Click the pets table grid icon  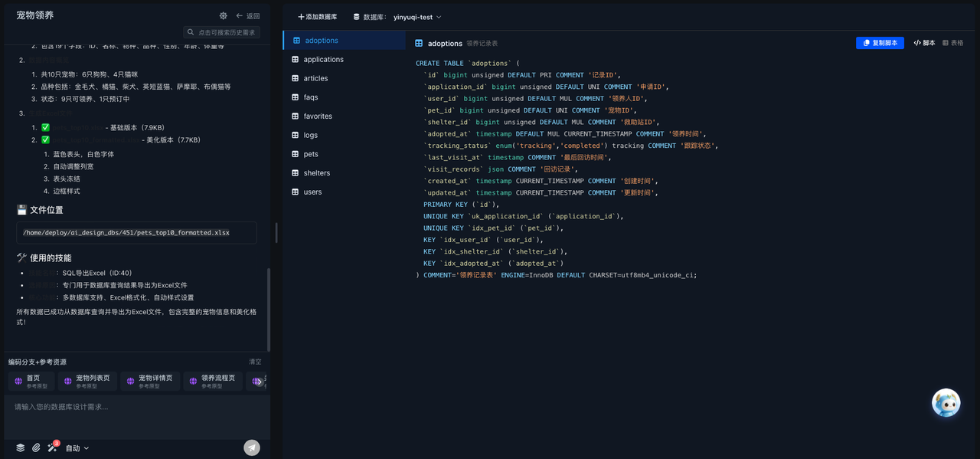pos(296,154)
